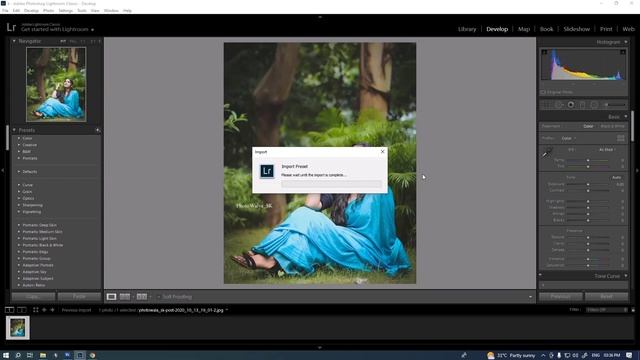This screenshot has width=640, height=360.
Task: Collapse the filmstrip with the bottom arrow
Action: (x=320, y=348)
